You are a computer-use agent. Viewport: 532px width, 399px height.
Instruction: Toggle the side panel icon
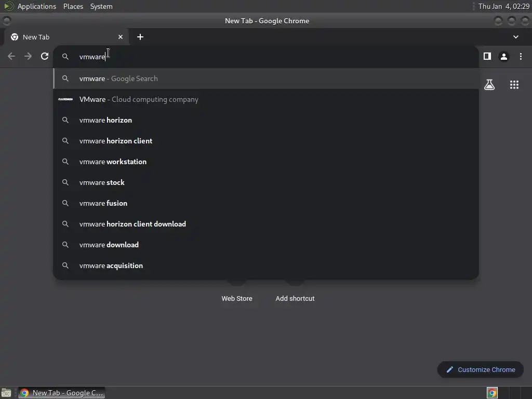[487, 56]
